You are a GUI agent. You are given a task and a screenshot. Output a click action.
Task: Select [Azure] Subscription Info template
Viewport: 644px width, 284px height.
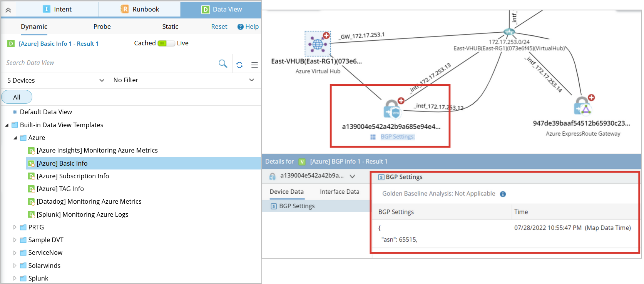[73, 176]
